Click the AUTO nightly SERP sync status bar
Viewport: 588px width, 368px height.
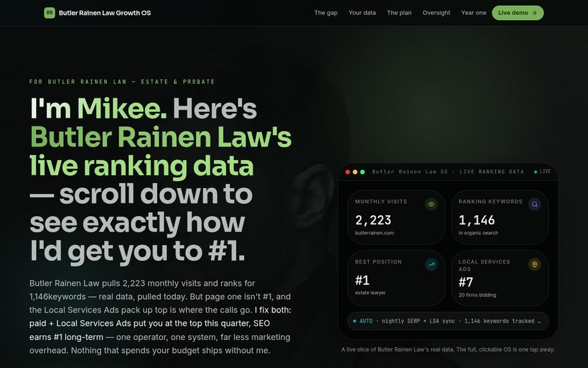click(448, 321)
